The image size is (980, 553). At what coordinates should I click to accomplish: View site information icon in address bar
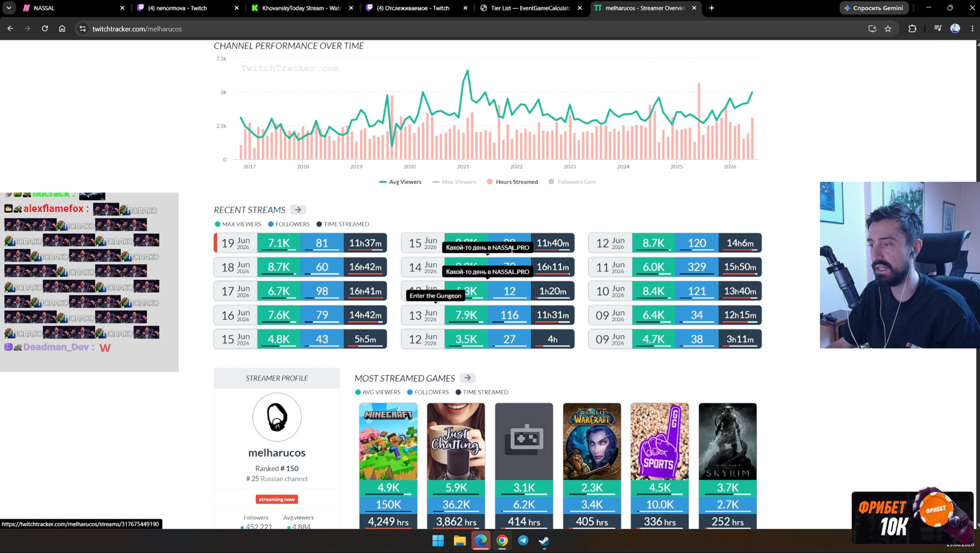(x=83, y=29)
